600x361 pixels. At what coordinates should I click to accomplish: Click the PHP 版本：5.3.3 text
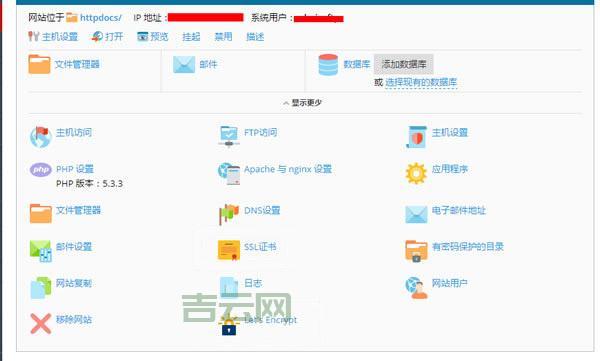pyautogui.click(x=89, y=183)
